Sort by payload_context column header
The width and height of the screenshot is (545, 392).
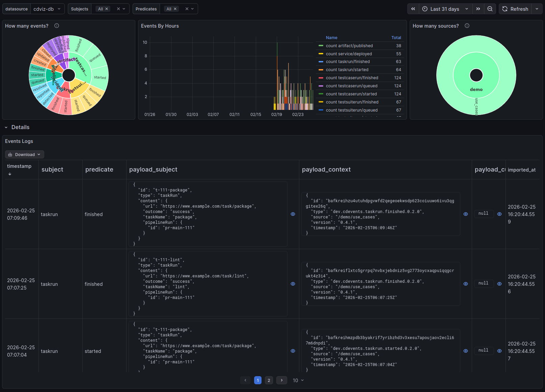pyautogui.click(x=326, y=170)
